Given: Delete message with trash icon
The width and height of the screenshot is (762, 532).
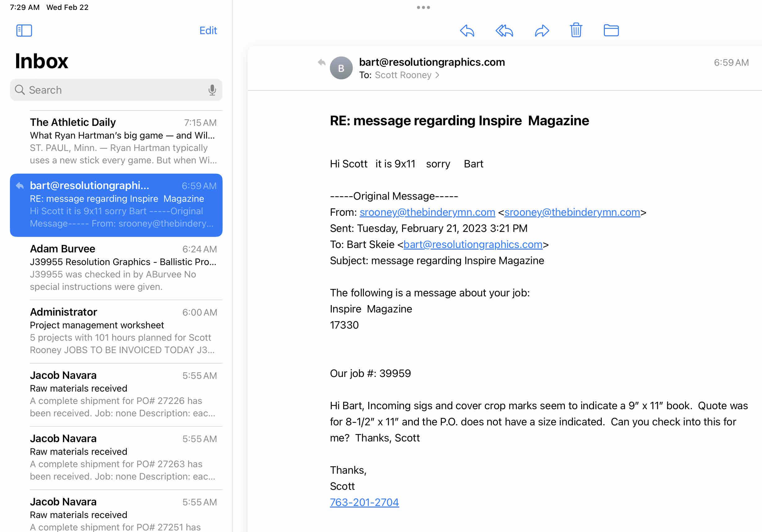Looking at the screenshot, I should [x=576, y=30].
